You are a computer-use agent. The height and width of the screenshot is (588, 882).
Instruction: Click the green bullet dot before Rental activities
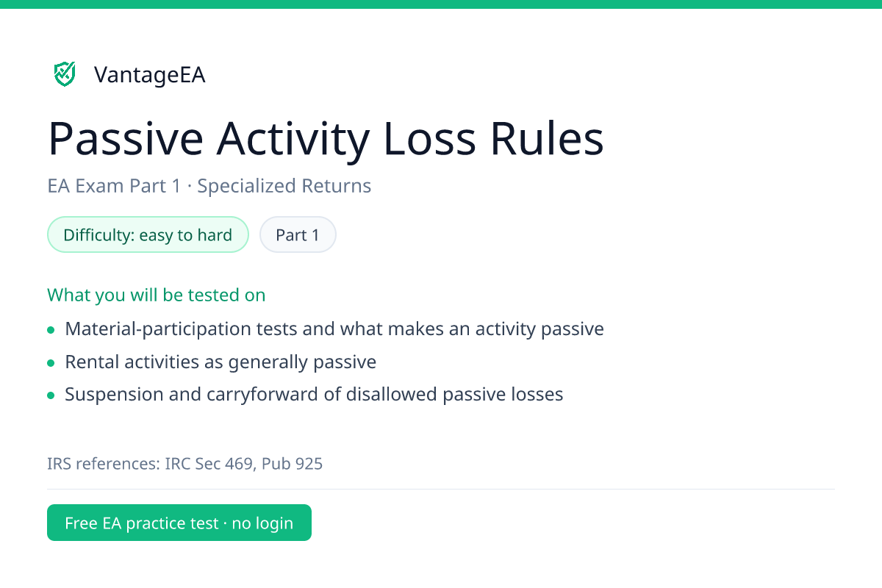tap(51, 363)
